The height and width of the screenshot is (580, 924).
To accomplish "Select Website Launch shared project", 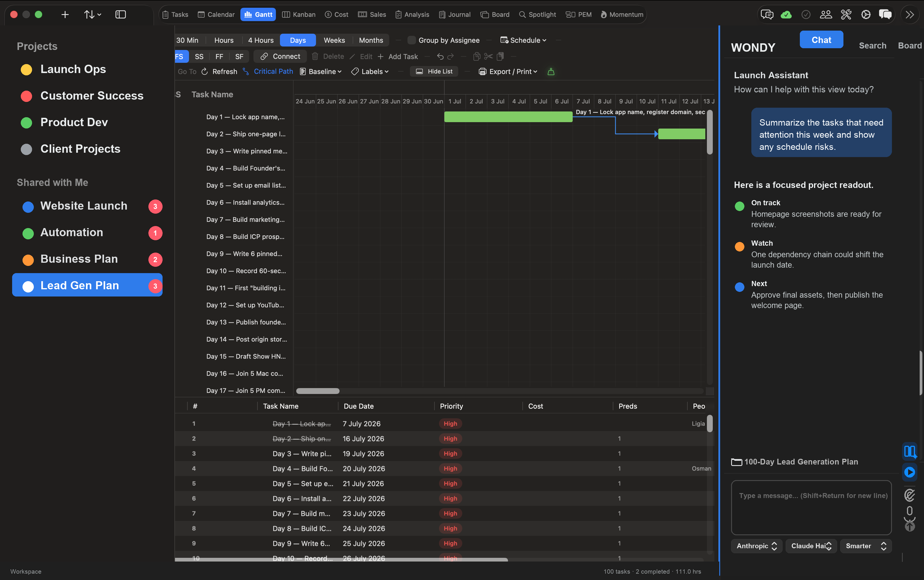I will click(x=87, y=206).
